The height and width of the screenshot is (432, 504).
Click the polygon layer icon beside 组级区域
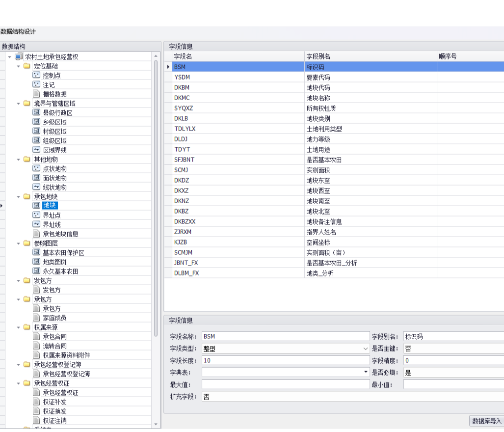[x=36, y=140]
